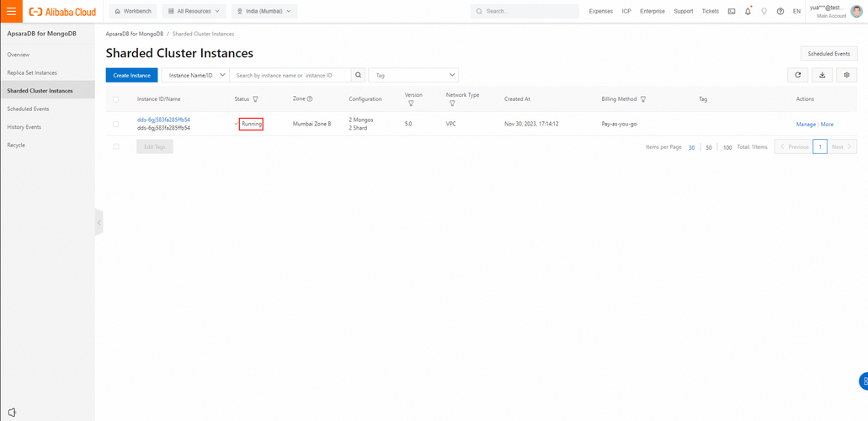This screenshot has height=421, width=868.
Task: Open Enterprise in top bar
Action: pyautogui.click(x=652, y=11)
